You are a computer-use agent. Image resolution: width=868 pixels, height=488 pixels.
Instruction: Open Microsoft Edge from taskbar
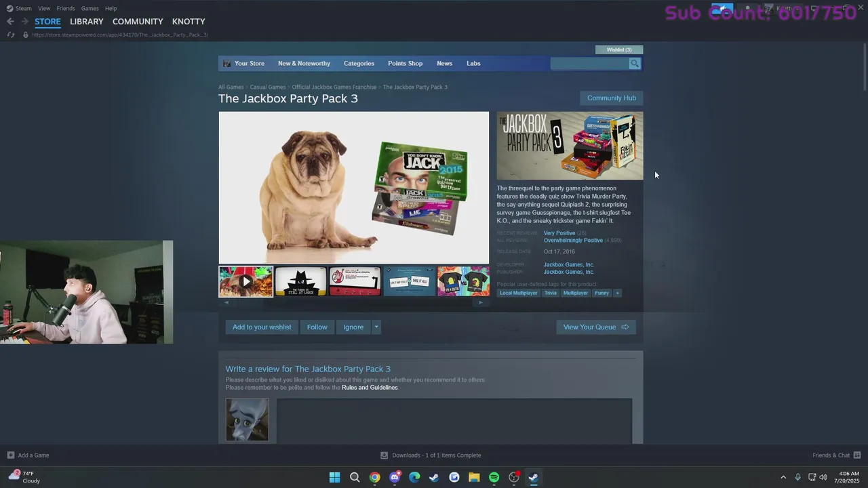(414, 477)
